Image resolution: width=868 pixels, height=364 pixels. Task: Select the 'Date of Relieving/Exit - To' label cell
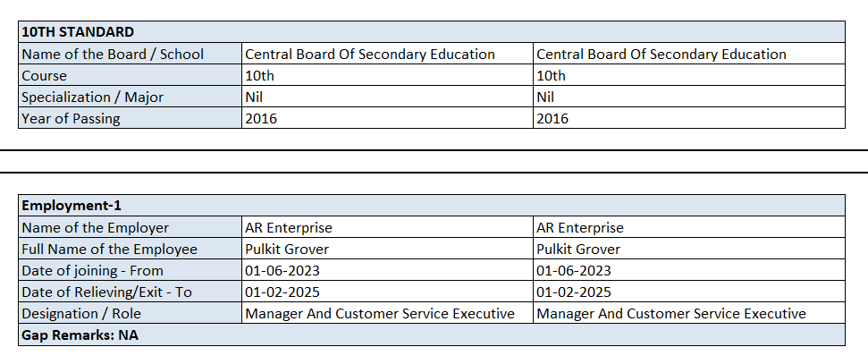coord(107,292)
